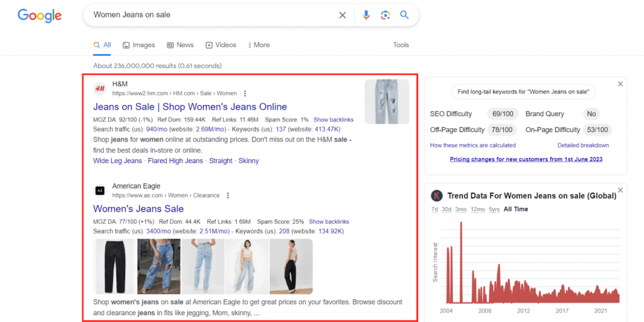
Task: Open the Straight sitelink
Action: coord(221,161)
